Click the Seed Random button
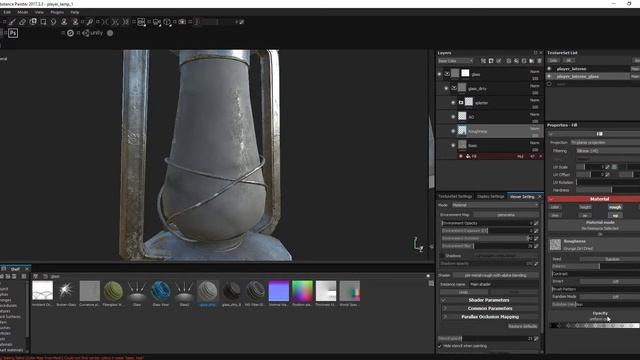Screen dimensions: 640x360 (x=612, y=259)
